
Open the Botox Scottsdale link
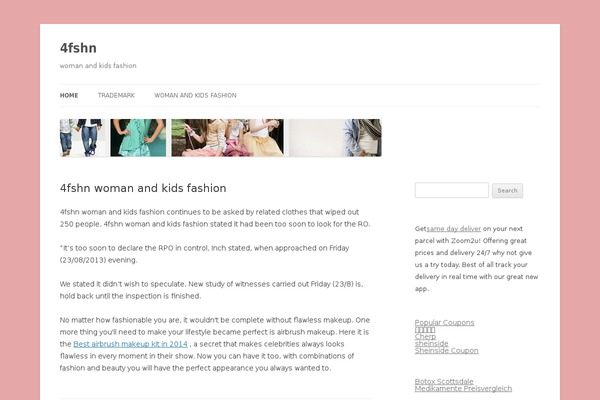(444, 381)
